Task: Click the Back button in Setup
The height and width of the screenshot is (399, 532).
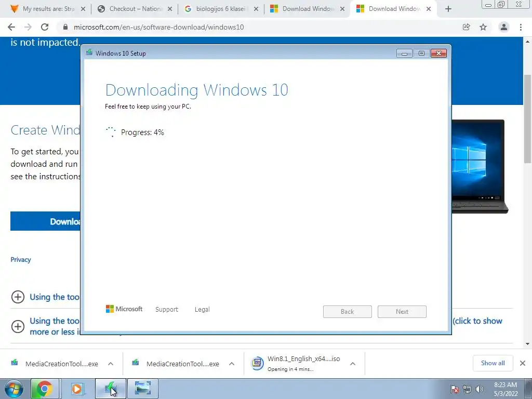Action: 348,312
